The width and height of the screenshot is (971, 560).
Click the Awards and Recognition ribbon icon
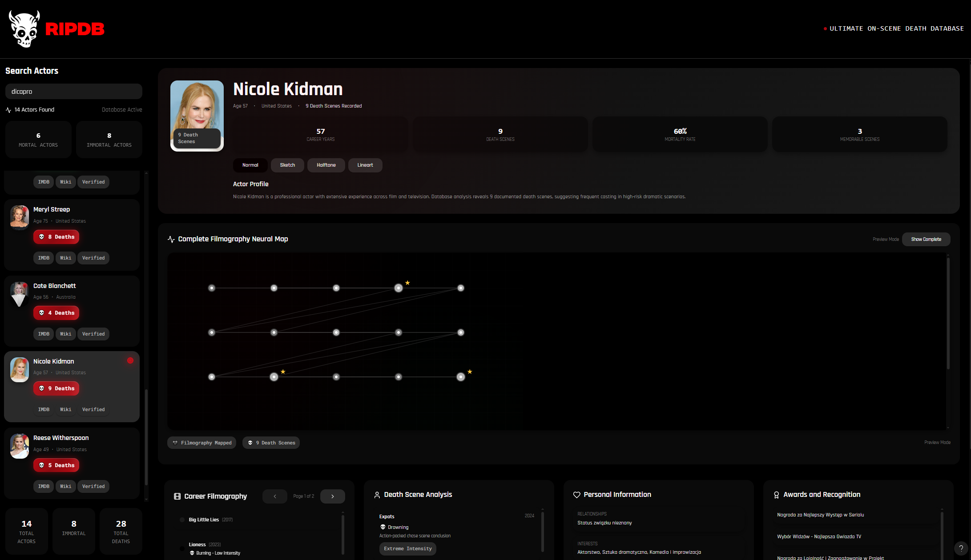click(776, 495)
